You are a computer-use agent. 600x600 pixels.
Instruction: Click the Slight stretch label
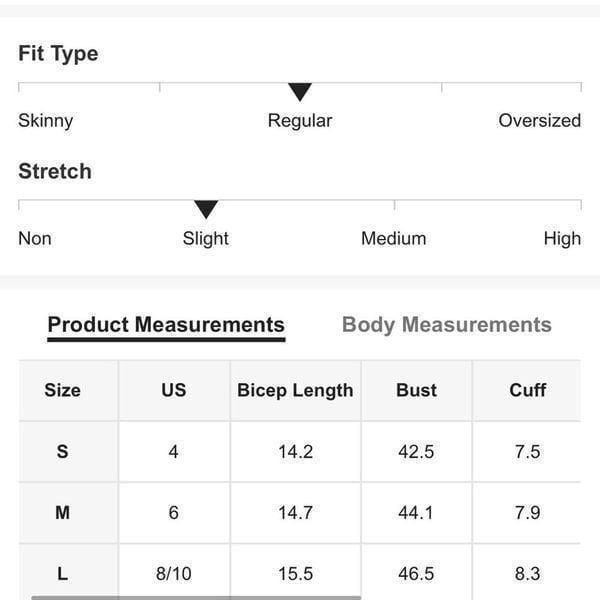coord(205,238)
